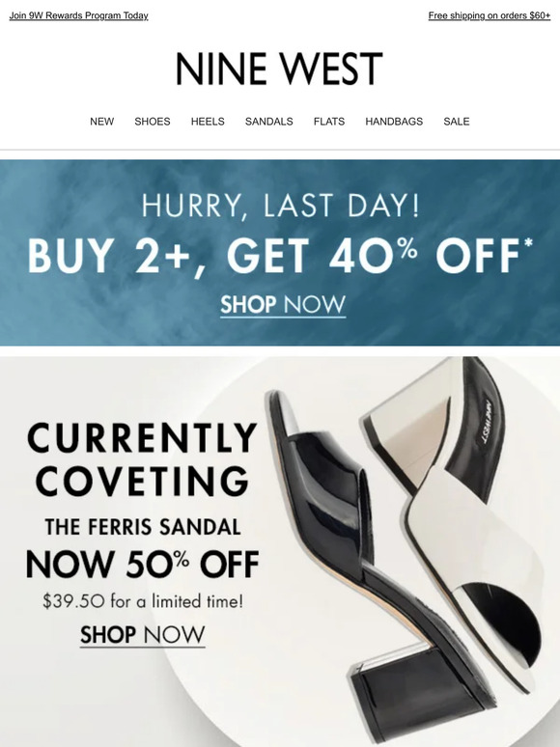Click the Currently Coveting heading
This screenshot has width=560, height=747.
(x=143, y=458)
